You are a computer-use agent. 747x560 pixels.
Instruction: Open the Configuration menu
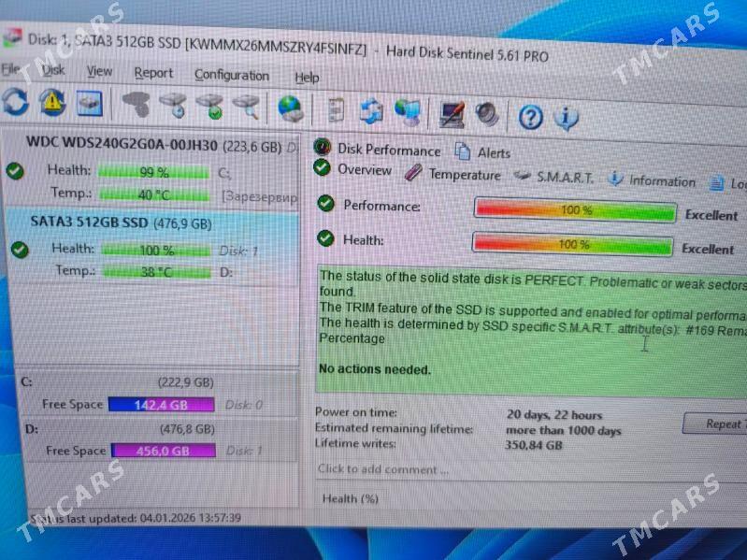[x=231, y=75]
